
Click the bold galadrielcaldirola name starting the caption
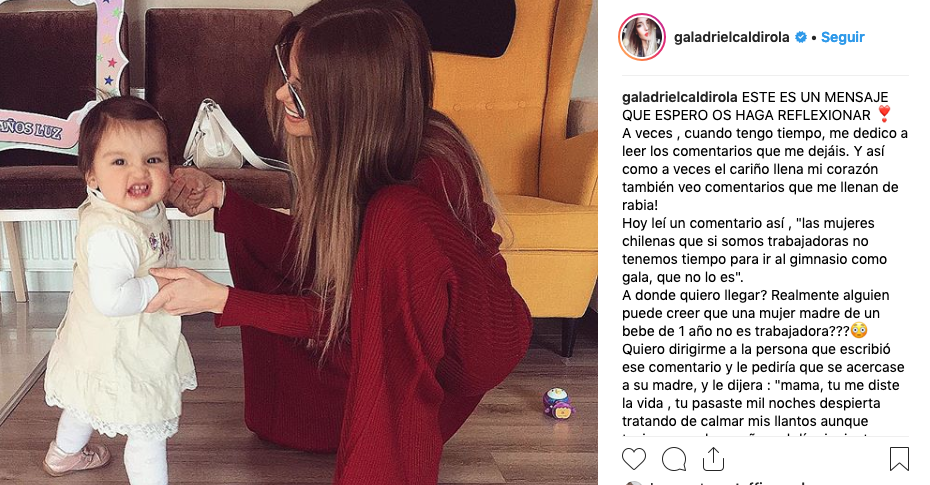[x=680, y=97]
